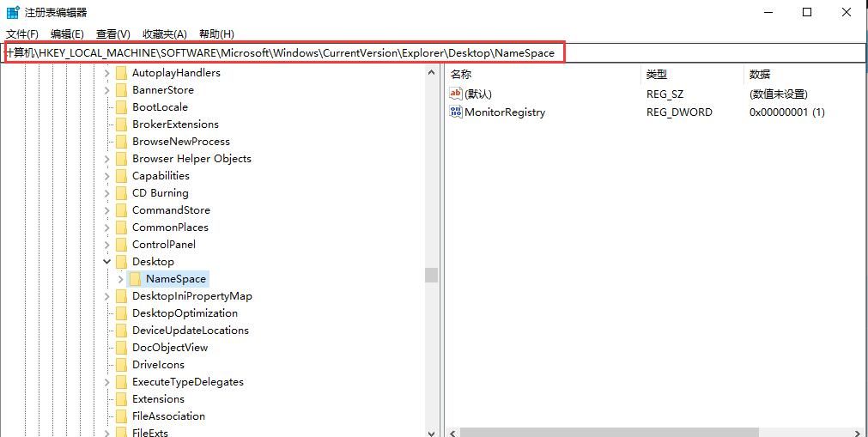Click the MonitorRegistry DWORD value icon
This screenshot has height=437, width=868.
click(456, 112)
